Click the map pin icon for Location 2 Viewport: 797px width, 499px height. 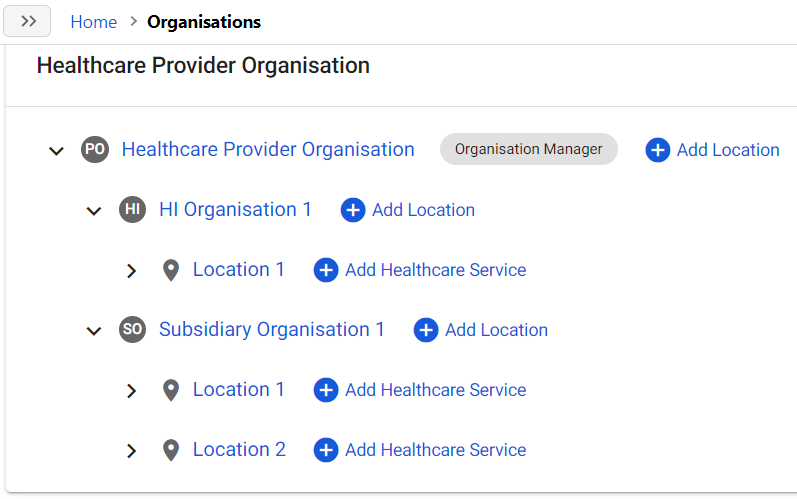tap(171, 450)
